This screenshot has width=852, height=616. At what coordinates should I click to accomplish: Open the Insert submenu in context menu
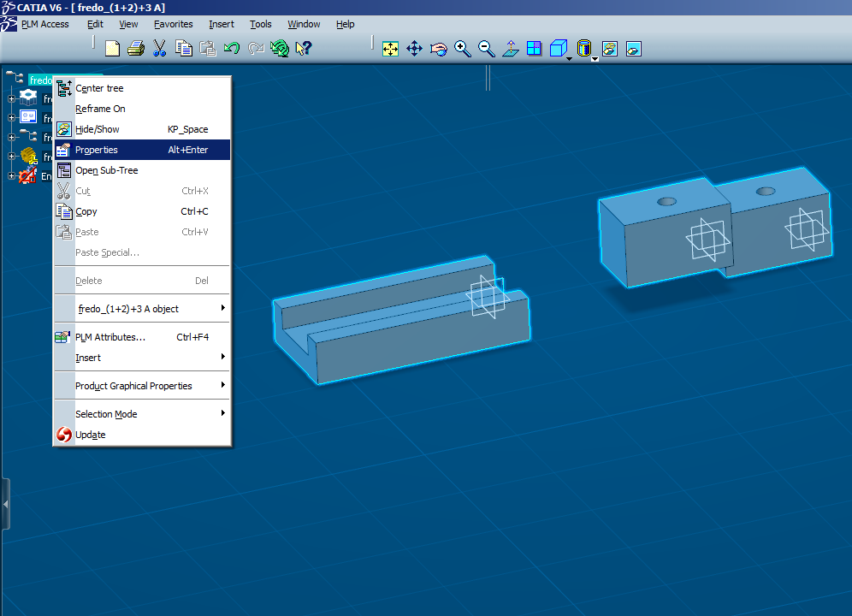(x=142, y=358)
